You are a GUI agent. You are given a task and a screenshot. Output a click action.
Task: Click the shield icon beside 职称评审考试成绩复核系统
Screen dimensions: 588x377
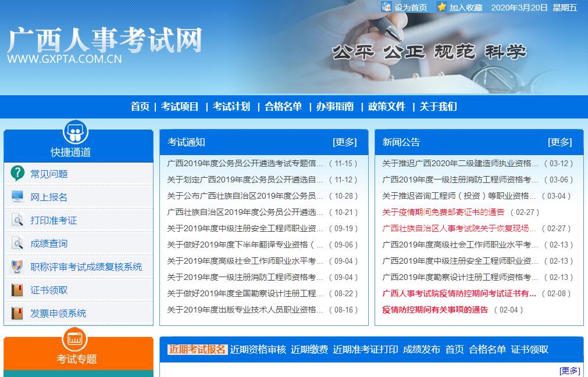[x=17, y=267]
